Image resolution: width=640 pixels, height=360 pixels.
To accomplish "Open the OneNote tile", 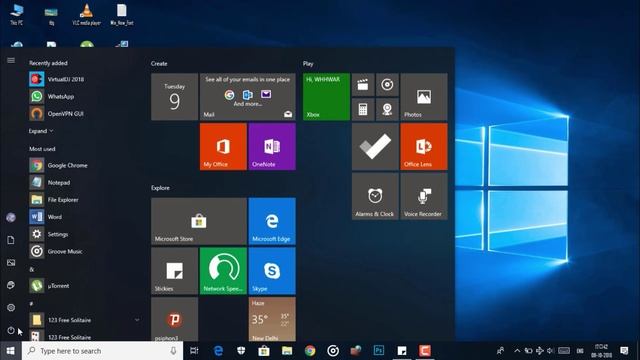I will coord(272,147).
